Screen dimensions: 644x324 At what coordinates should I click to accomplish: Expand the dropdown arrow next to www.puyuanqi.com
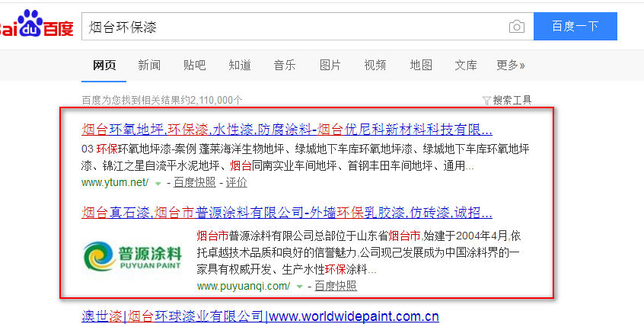click(x=299, y=287)
